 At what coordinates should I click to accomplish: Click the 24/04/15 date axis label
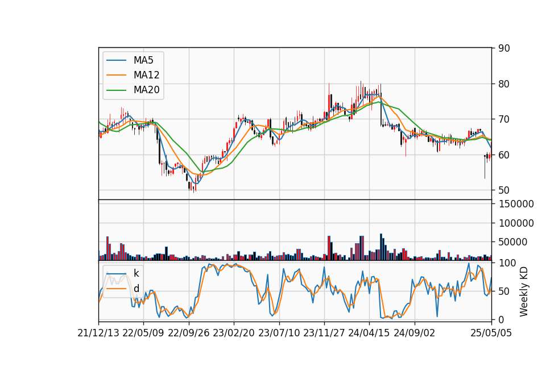[369, 333]
